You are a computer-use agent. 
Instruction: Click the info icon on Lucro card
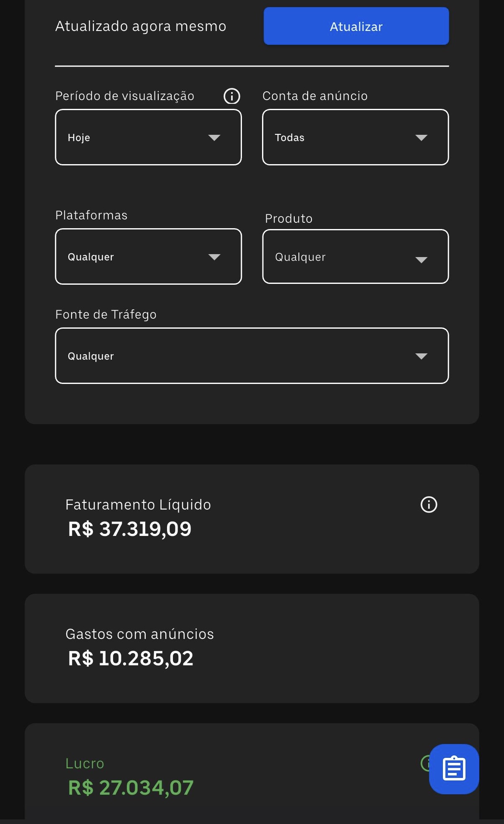(x=424, y=763)
